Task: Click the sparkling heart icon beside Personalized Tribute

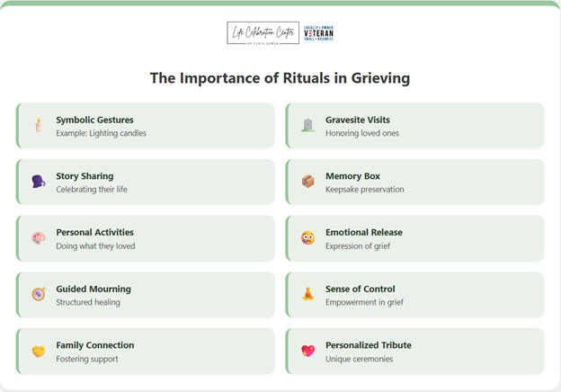Action: [307, 351]
